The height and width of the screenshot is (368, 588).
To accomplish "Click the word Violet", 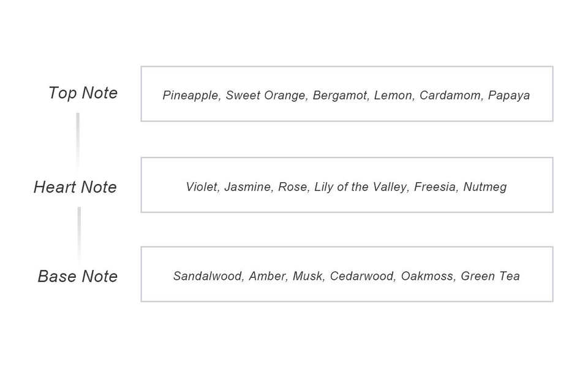I will (202, 187).
